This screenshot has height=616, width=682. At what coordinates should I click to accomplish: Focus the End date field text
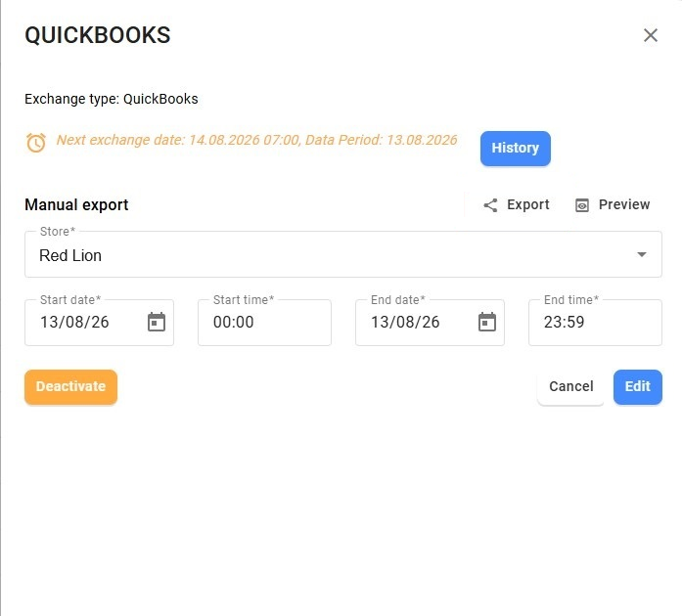(405, 322)
